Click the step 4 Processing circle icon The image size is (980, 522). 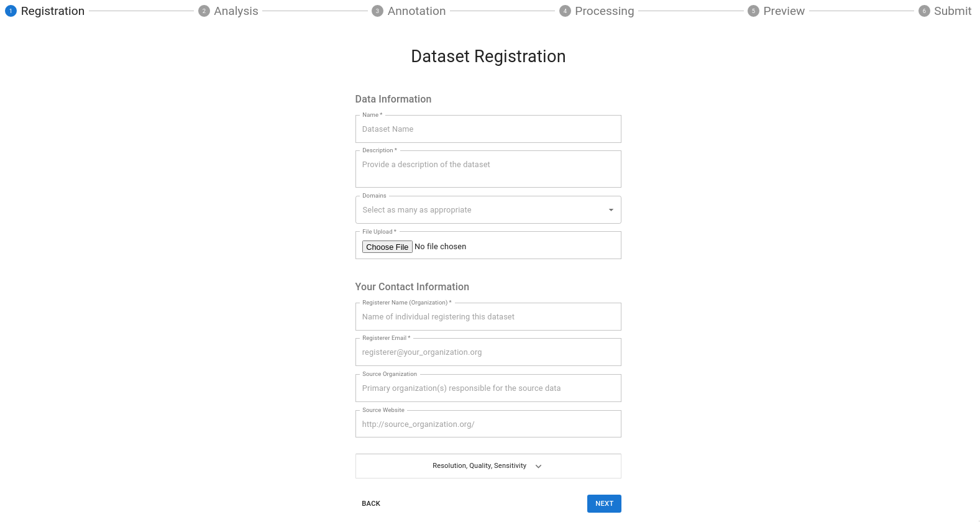[565, 11]
